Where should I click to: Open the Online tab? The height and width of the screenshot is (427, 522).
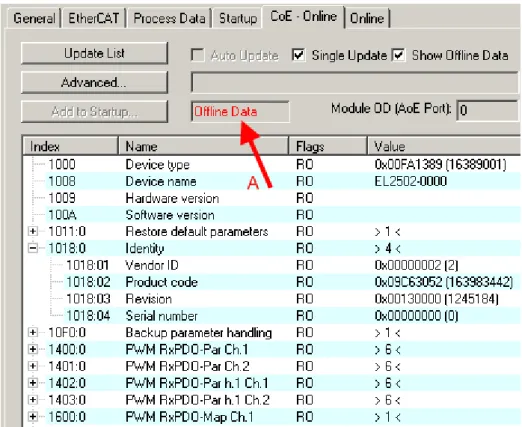tap(367, 18)
